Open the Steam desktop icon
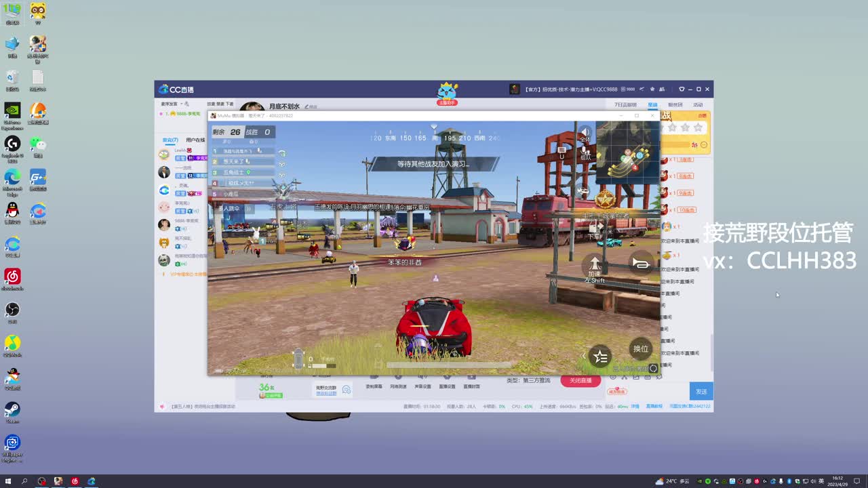Screen dimensions: 868x488 12,412
